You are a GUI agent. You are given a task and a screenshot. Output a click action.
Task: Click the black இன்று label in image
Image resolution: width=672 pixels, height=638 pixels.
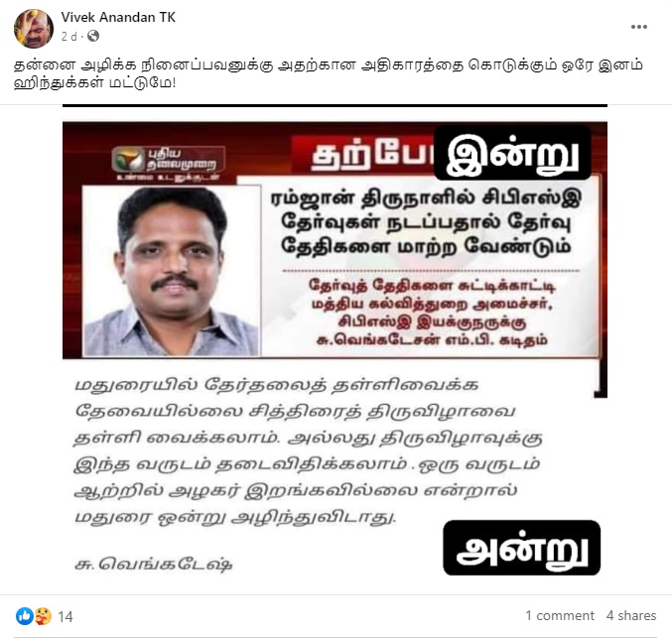(512, 153)
